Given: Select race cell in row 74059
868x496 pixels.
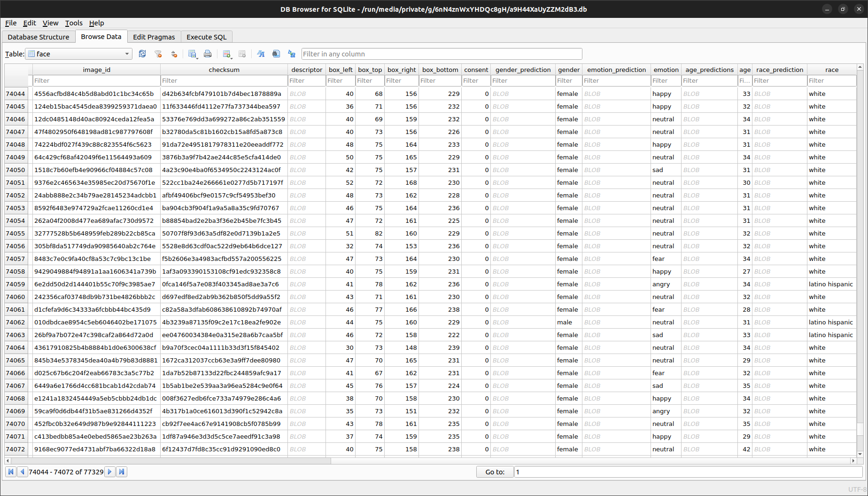Looking at the screenshot, I should click(x=831, y=284).
